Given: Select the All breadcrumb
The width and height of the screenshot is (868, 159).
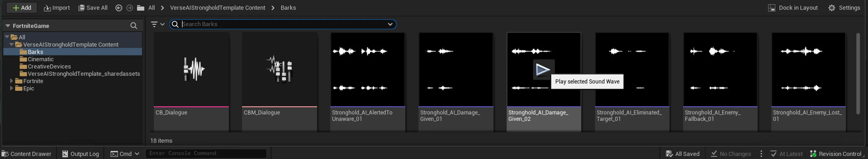Looking at the screenshot, I should click(152, 8).
